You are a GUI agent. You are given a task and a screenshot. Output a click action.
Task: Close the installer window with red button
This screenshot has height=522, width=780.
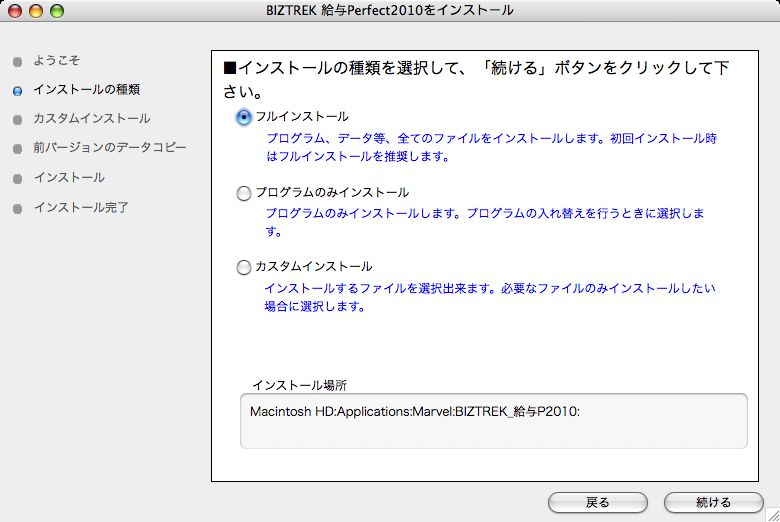click(x=15, y=10)
